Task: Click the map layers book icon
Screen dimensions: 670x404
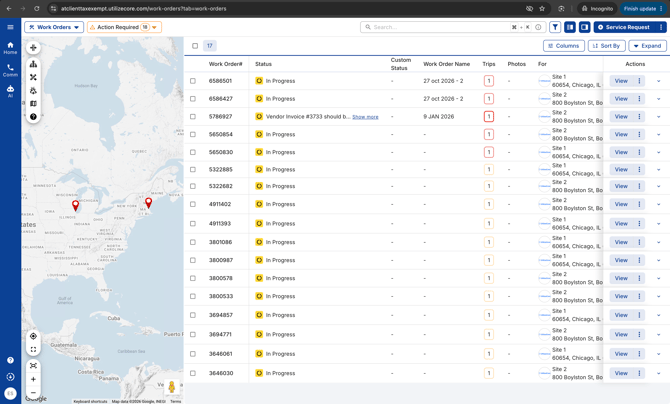Action: coord(33,103)
